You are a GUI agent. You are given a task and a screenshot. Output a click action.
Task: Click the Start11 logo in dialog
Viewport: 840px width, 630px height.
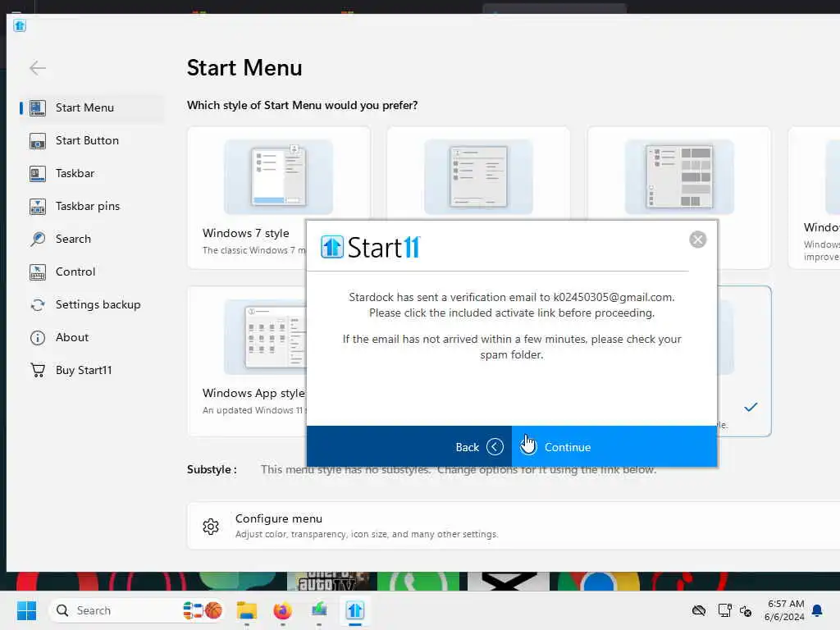[x=370, y=248]
